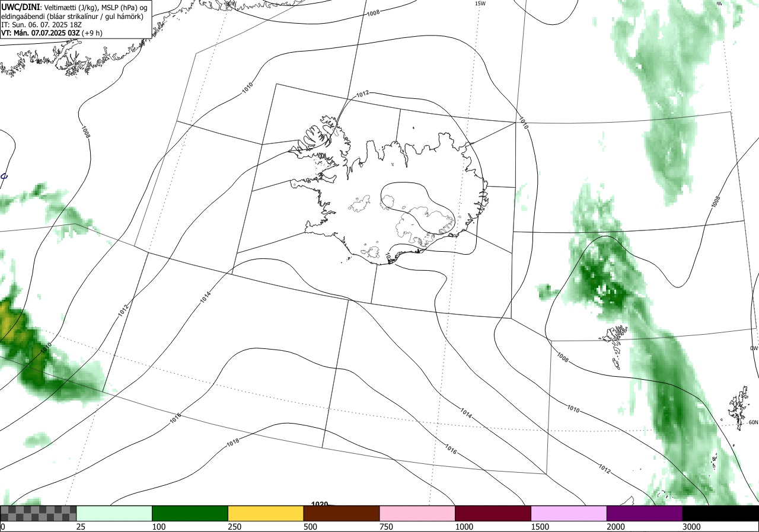Image resolution: width=759 pixels, height=532 pixels.
Task: Click the bold 1020 isobar label
Action: click(320, 504)
